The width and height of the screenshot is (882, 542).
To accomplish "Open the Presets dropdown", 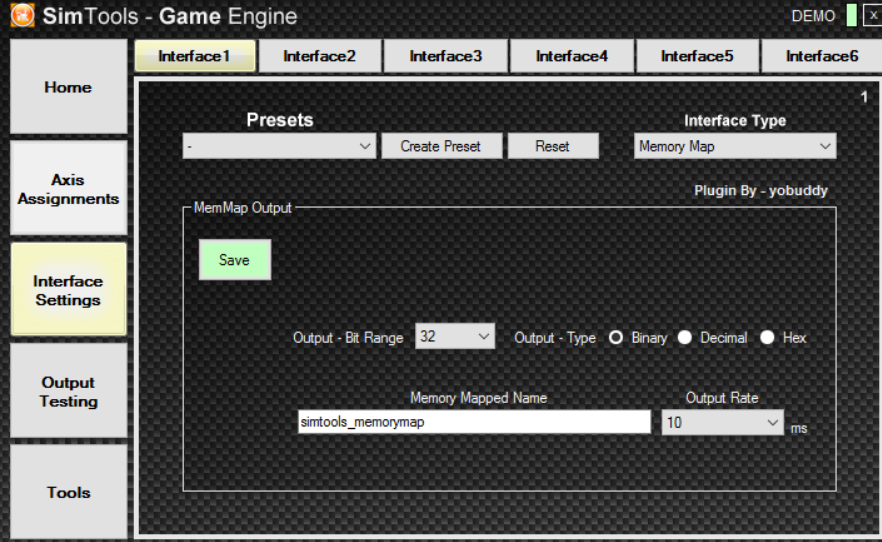I will click(x=280, y=146).
